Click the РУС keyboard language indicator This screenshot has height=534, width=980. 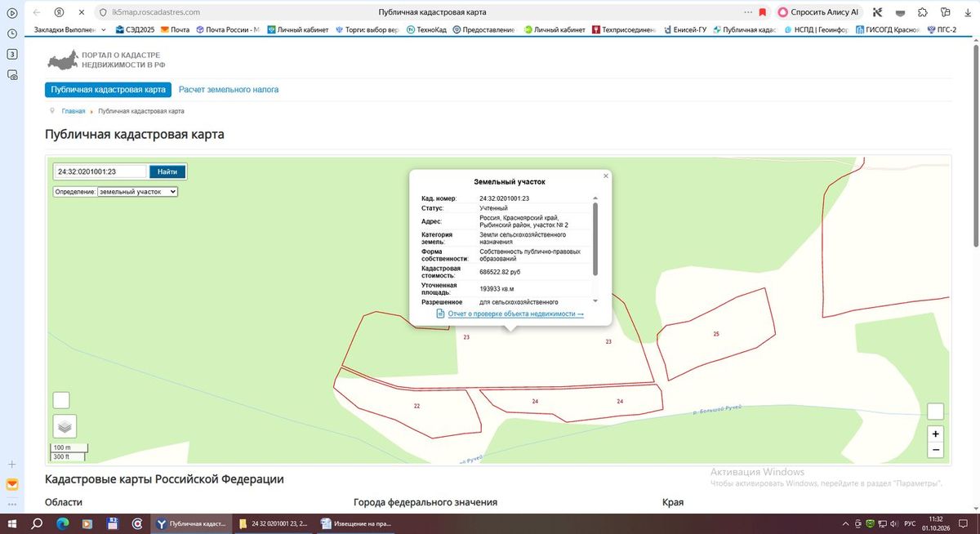(911, 523)
